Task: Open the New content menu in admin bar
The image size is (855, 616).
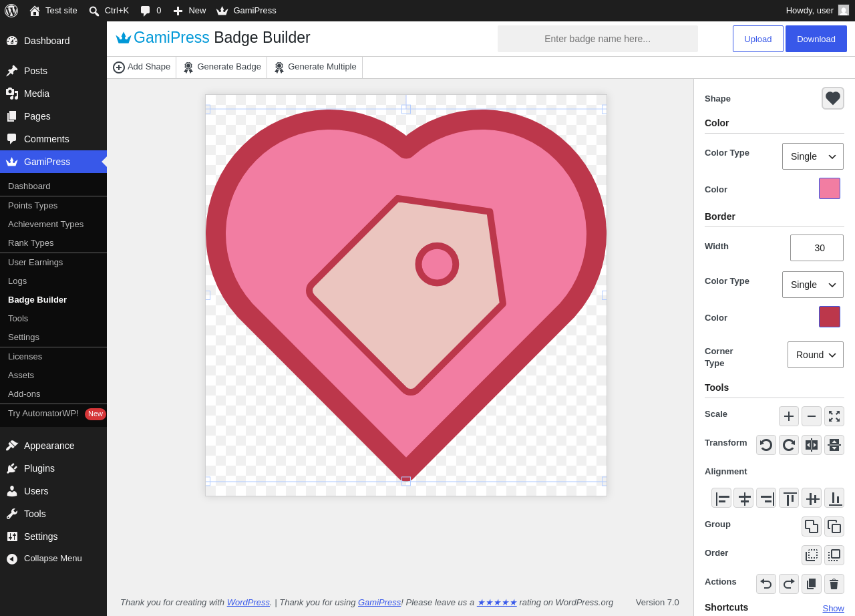Action: (190, 11)
